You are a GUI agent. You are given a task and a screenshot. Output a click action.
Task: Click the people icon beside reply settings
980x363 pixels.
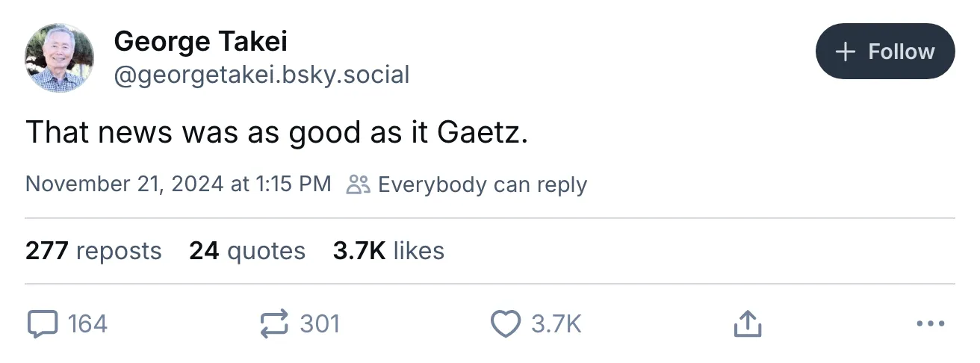[x=359, y=184]
